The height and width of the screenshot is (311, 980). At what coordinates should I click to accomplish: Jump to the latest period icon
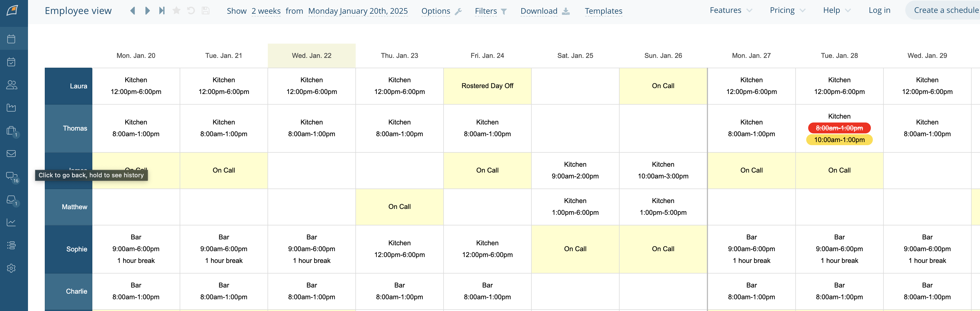162,11
